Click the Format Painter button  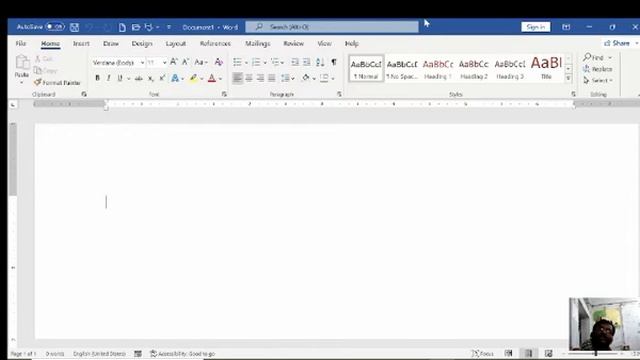point(57,82)
